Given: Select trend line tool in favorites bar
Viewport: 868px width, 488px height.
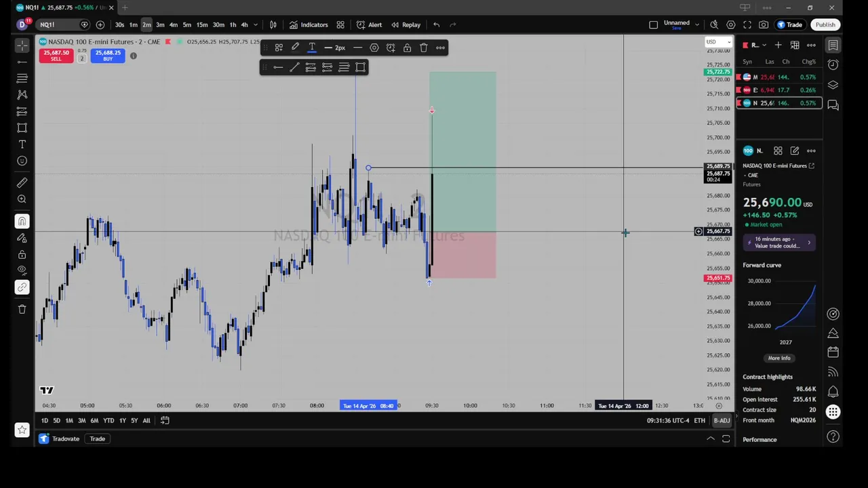Looking at the screenshot, I should pyautogui.click(x=294, y=67).
